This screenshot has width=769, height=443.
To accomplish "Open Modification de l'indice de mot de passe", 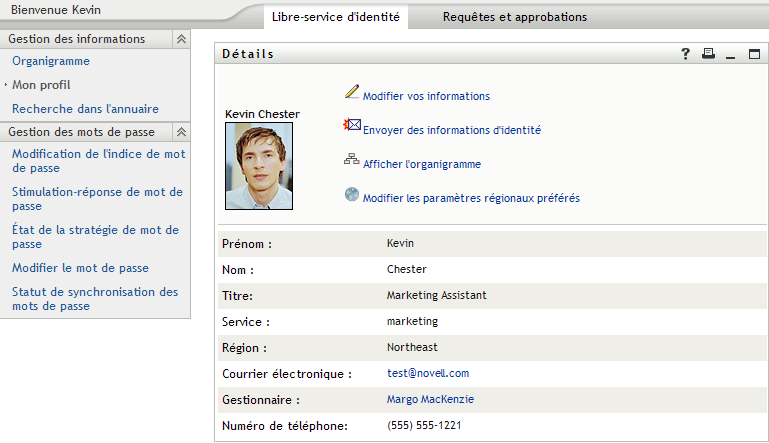I will coord(99,161).
